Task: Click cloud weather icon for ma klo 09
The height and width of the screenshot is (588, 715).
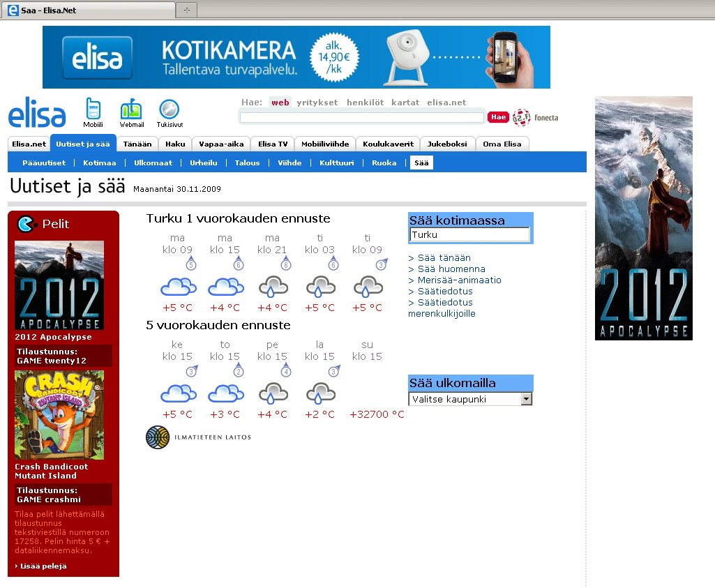Action: pyautogui.click(x=179, y=287)
